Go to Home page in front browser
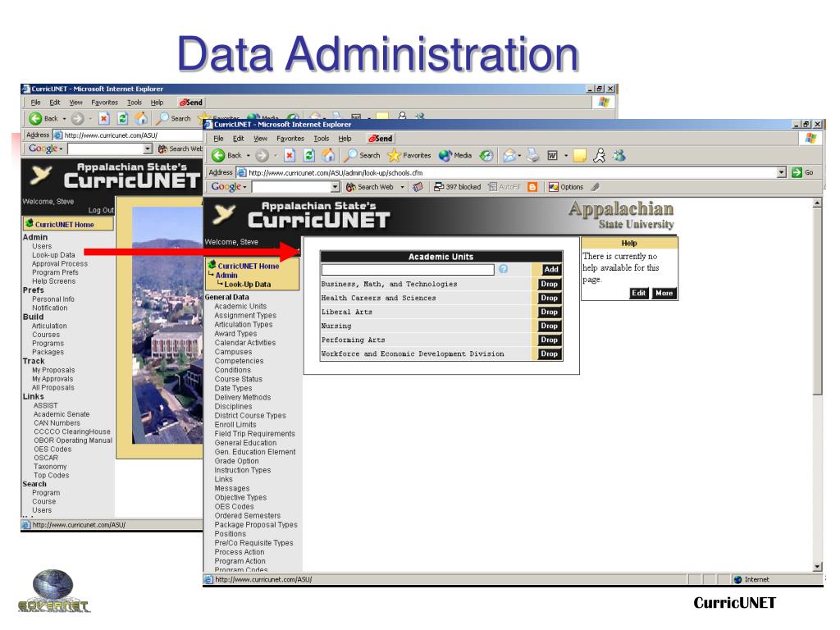Screen dimensions: 840x630 [328, 155]
